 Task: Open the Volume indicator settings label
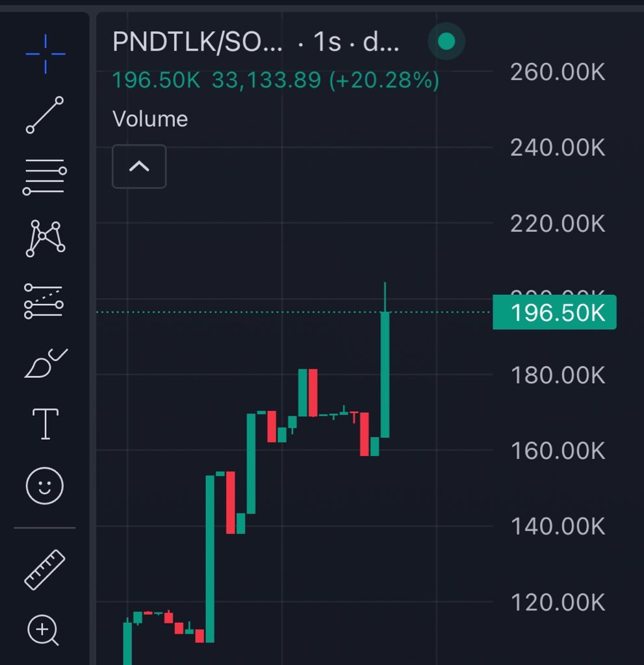tap(150, 119)
